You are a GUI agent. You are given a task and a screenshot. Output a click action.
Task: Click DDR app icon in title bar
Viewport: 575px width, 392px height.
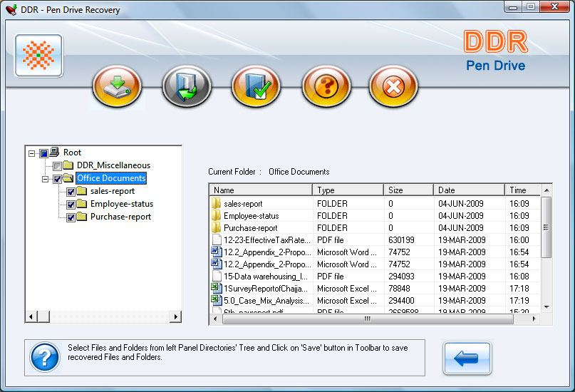pos(11,9)
